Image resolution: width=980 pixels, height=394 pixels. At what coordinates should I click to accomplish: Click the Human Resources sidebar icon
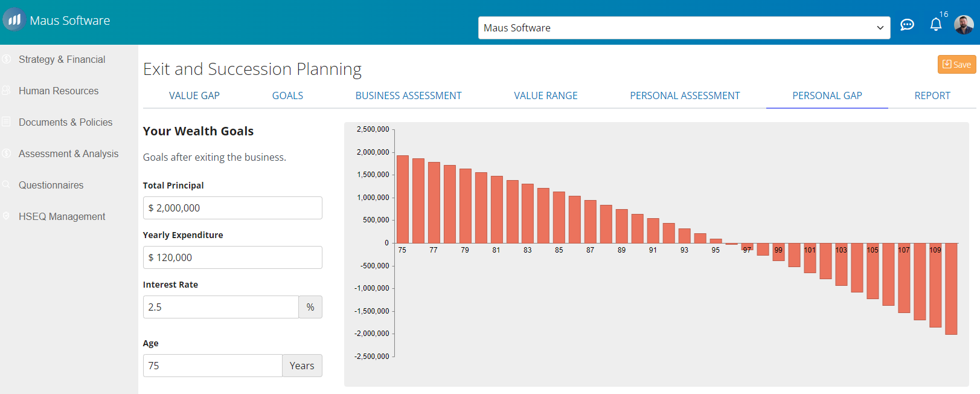(x=7, y=91)
